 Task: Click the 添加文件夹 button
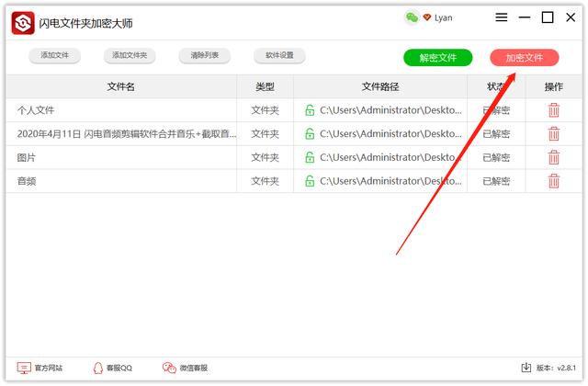[130, 55]
